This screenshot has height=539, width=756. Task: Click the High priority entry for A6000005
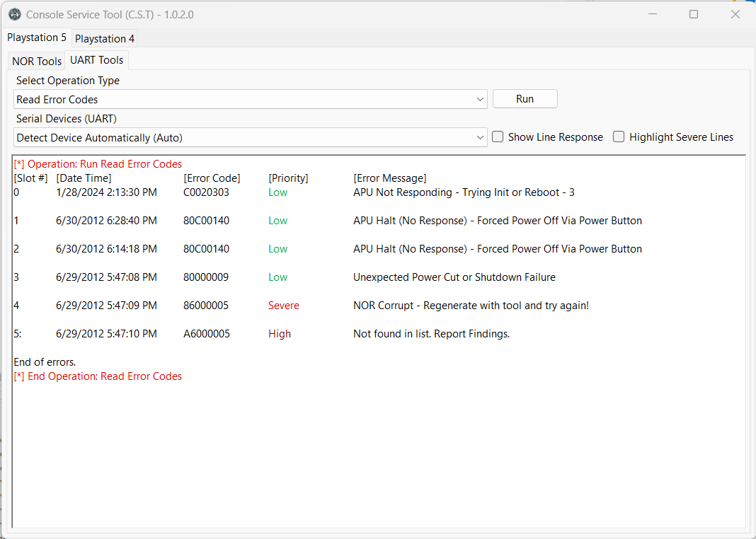tap(280, 334)
